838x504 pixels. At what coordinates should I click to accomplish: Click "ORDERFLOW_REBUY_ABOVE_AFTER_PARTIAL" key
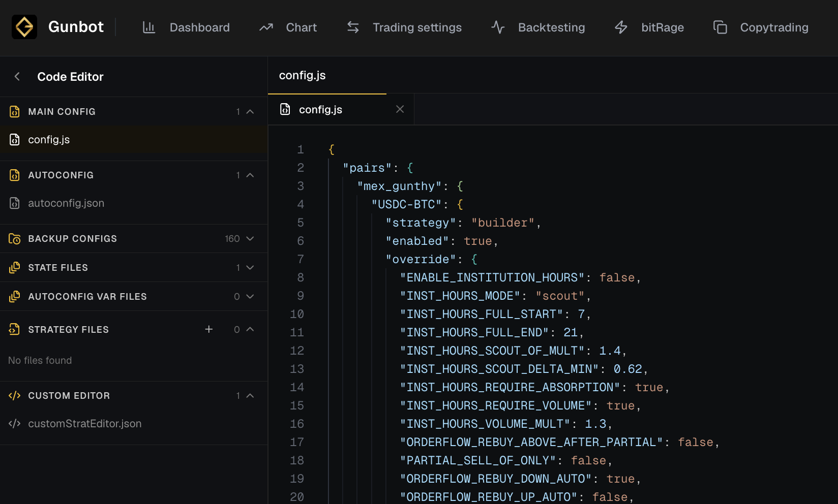(531, 442)
